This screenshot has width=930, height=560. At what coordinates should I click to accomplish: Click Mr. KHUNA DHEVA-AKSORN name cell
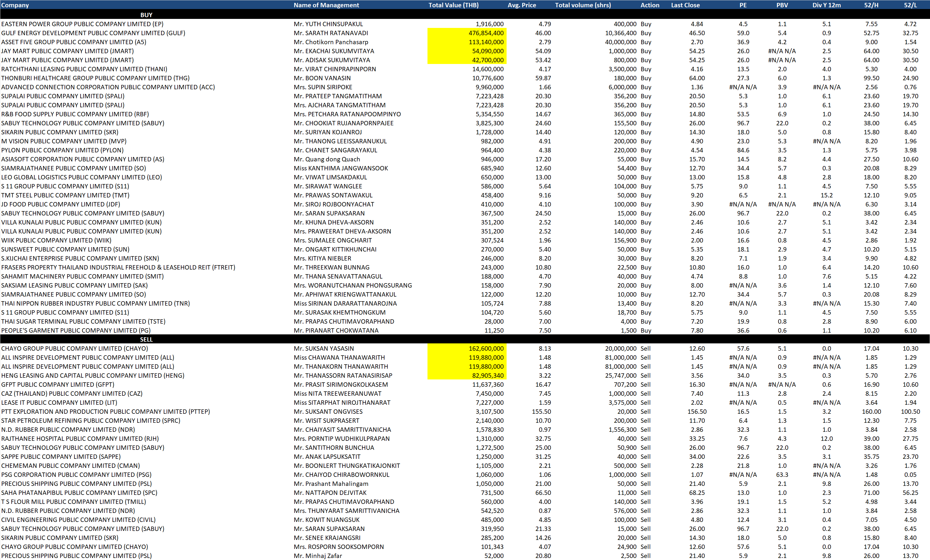[x=334, y=222]
